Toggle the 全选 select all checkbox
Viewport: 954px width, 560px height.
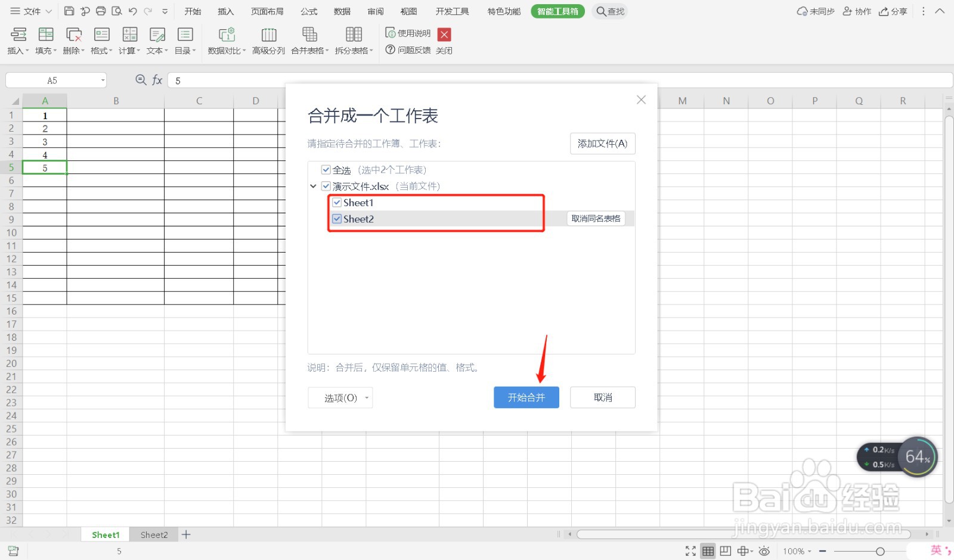point(326,170)
